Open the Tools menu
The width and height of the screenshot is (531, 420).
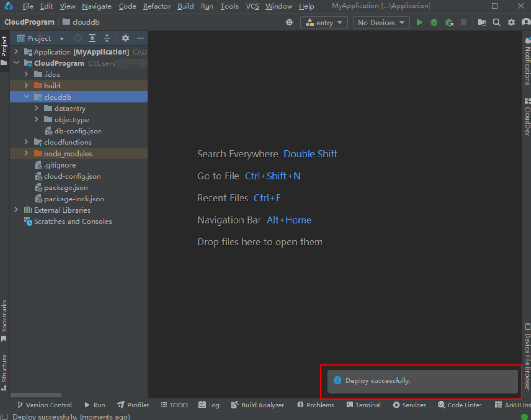(229, 6)
